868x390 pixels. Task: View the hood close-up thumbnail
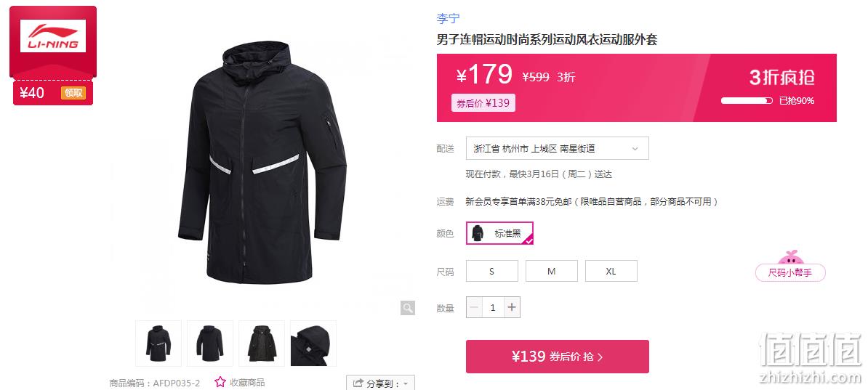click(313, 343)
